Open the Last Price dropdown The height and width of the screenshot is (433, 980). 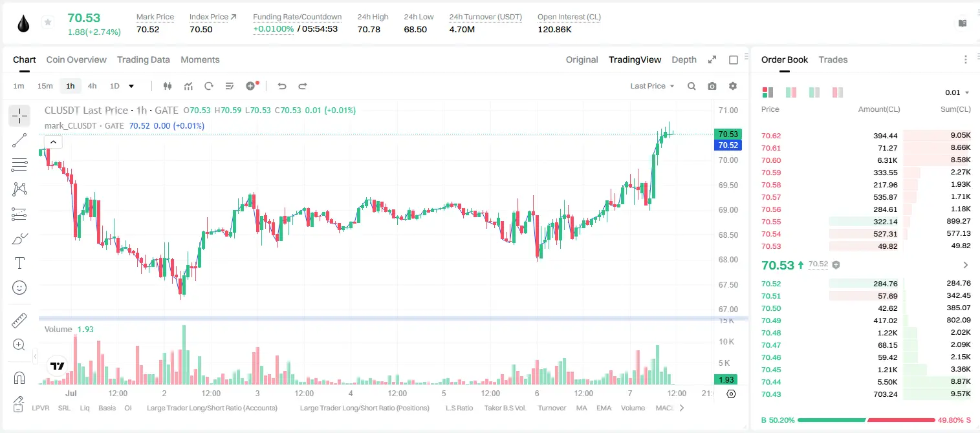pyautogui.click(x=652, y=86)
